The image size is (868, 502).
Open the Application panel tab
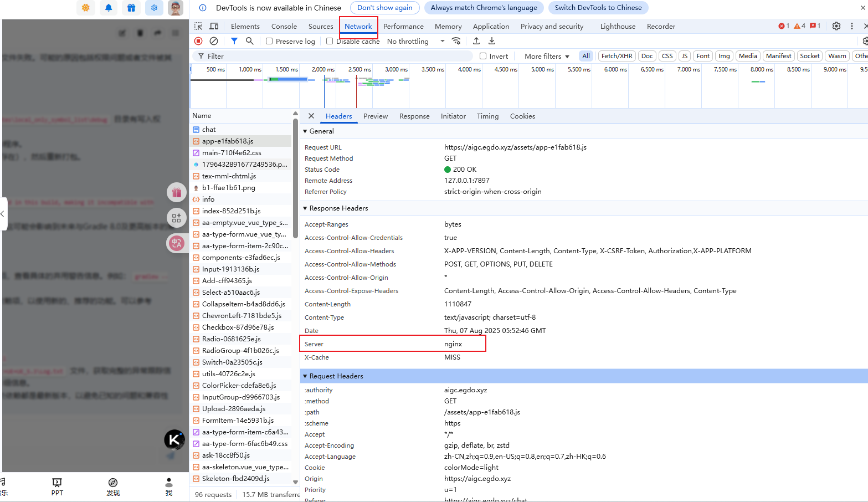491,26
